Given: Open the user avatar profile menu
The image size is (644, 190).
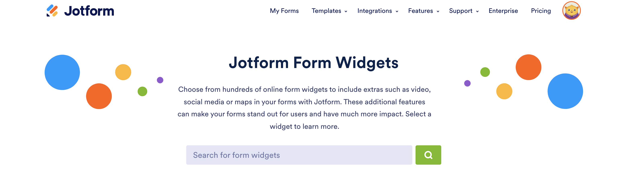Looking at the screenshot, I should [571, 10].
